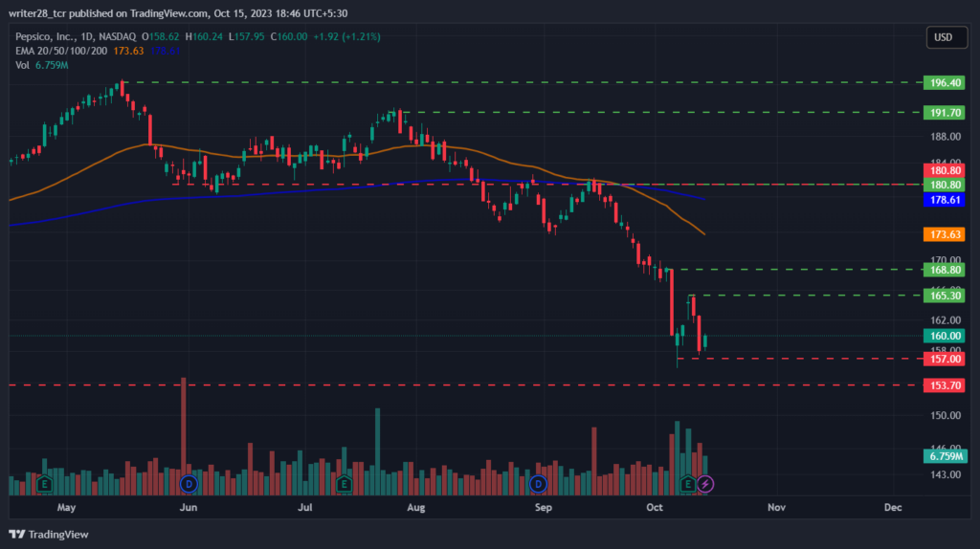Click the May label on time axis

(66, 507)
